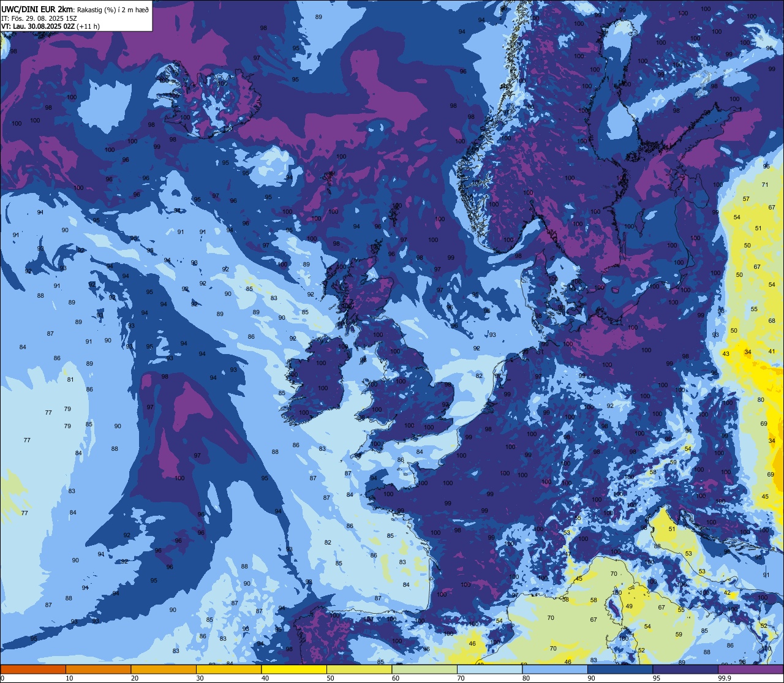The image size is (784, 683).
Task: Click the legend tick label 99.9
Action: coord(724,678)
